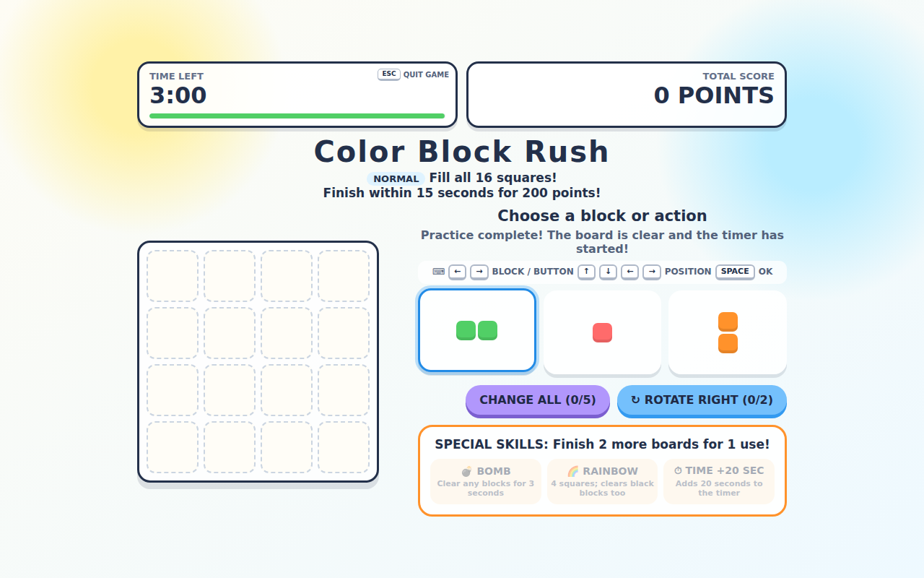Select the top-right square of the board
Image resolution: width=924 pixels, height=578 pixels.
pos(344,276)
